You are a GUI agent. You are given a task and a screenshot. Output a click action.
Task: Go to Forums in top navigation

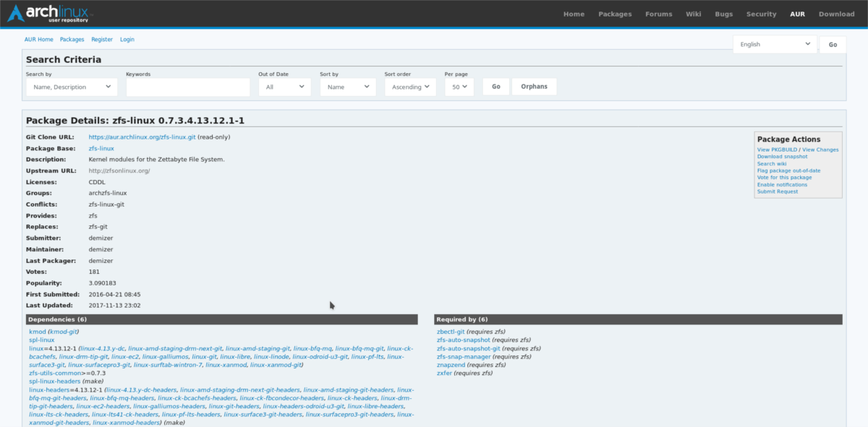pyautogui.click(x=658, y=14)
